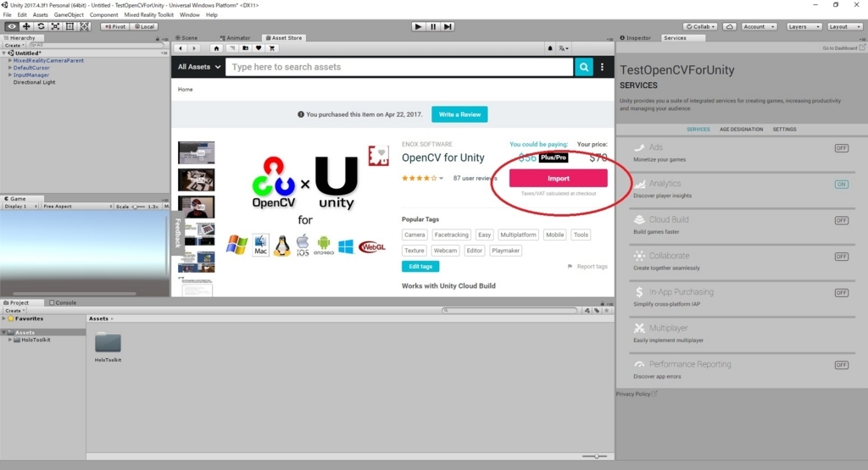Open the three-dot more options menu
The width and height of the screenshot is (868, 470).
[x=603, y=67]
